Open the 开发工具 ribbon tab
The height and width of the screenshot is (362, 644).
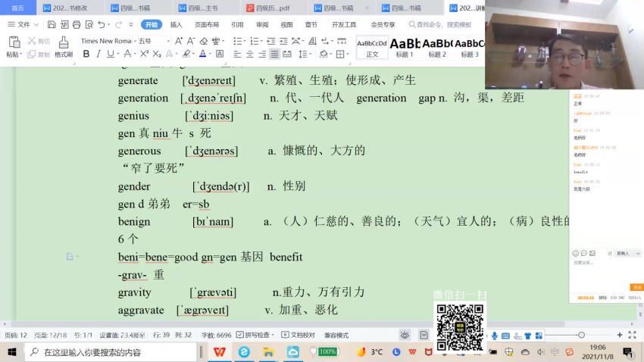344,25
